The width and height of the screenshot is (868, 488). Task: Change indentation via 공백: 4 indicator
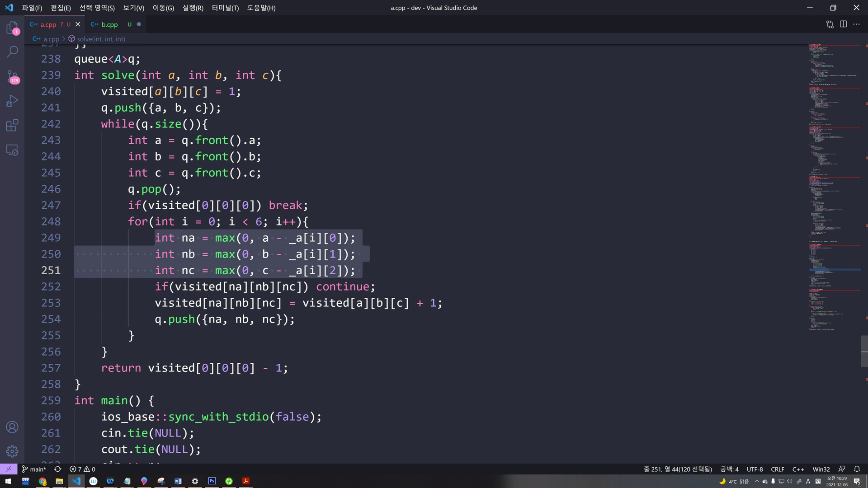(730, 469)
